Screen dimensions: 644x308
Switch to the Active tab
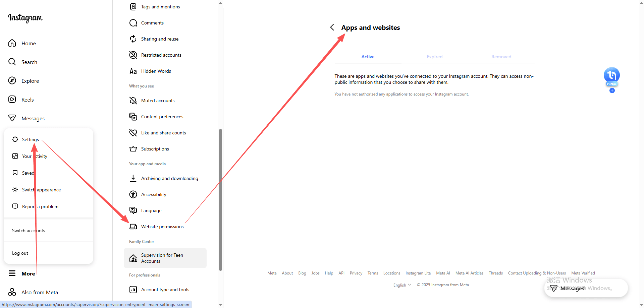[368, 57]
